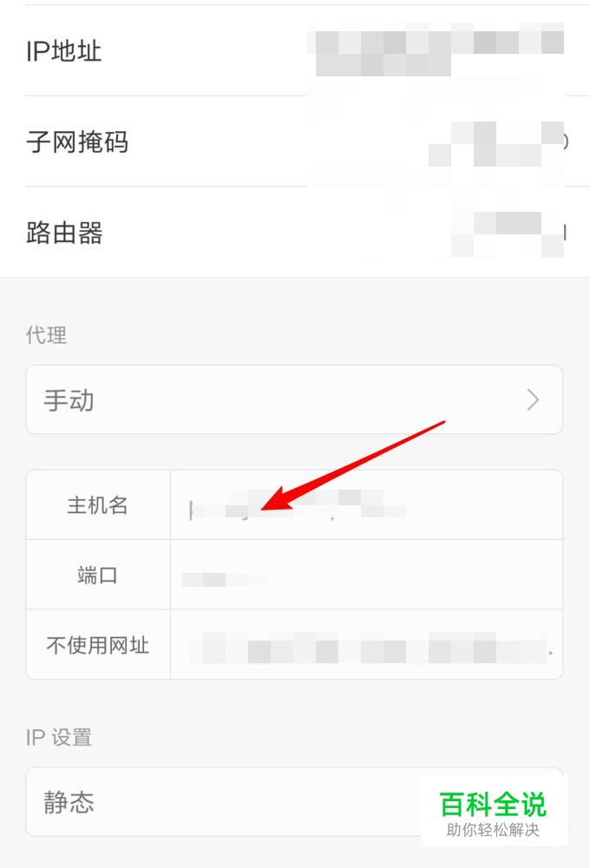
Task: Tap the 静态 label text
Action: click(69, 801)
